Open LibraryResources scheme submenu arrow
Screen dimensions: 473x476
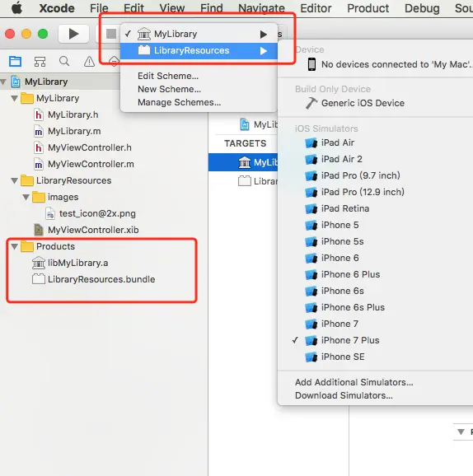[264, 51]
